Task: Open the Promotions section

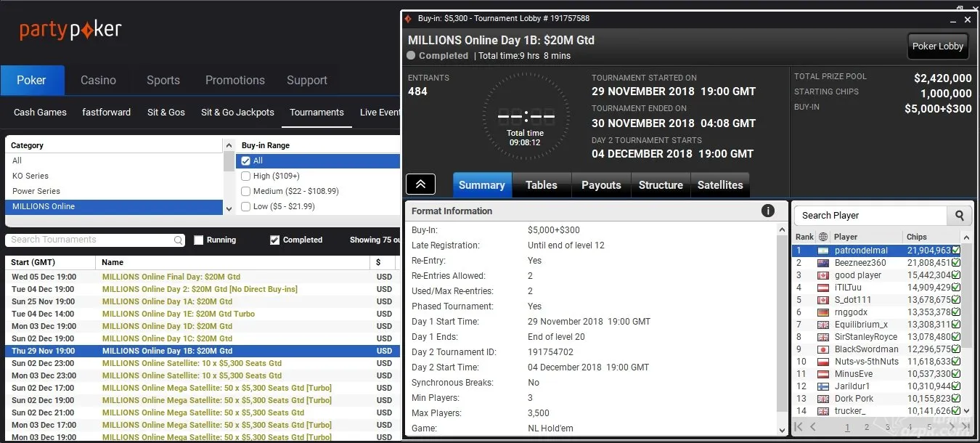Action: (235, 81)
